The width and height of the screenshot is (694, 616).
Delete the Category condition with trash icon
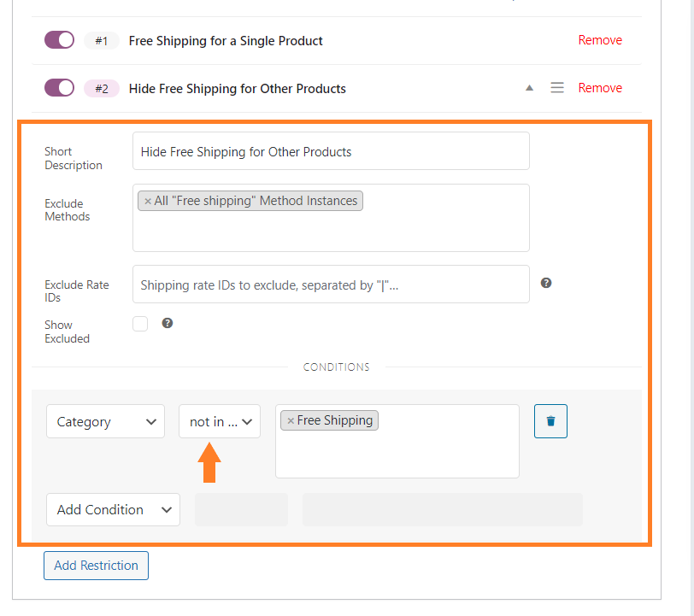pos(550,421)
